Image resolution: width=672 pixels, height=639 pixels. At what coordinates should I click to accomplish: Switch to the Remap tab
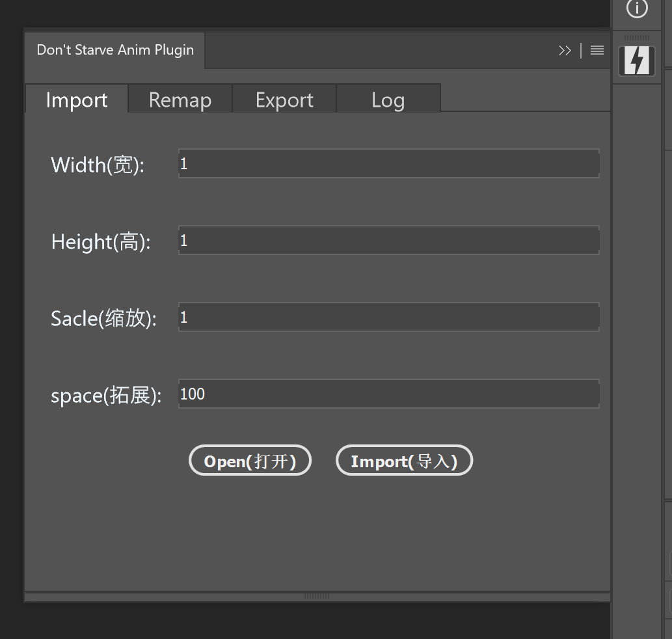tap(180, 100)
